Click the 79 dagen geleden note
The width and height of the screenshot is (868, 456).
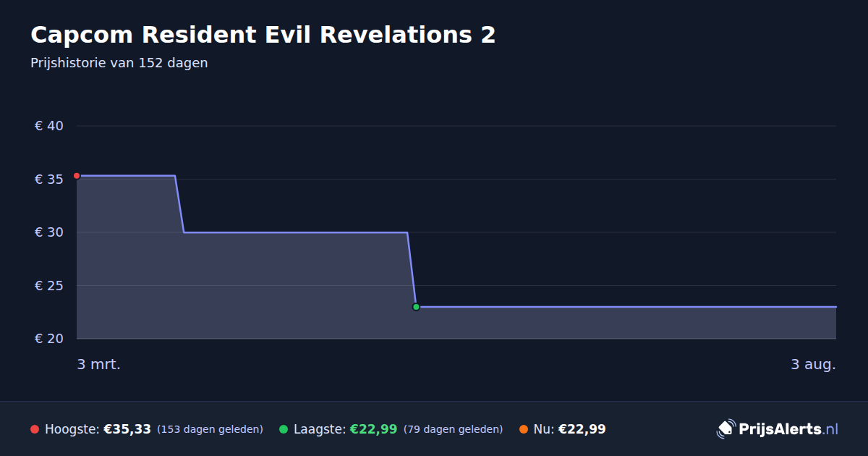(x=453, y=429)
